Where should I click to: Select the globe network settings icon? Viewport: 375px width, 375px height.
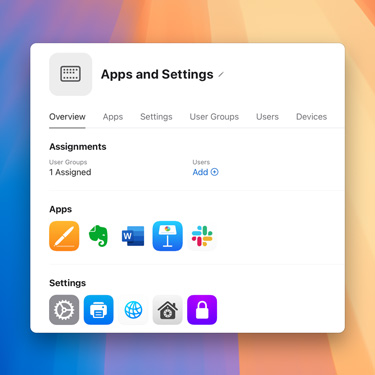[133, 310]
